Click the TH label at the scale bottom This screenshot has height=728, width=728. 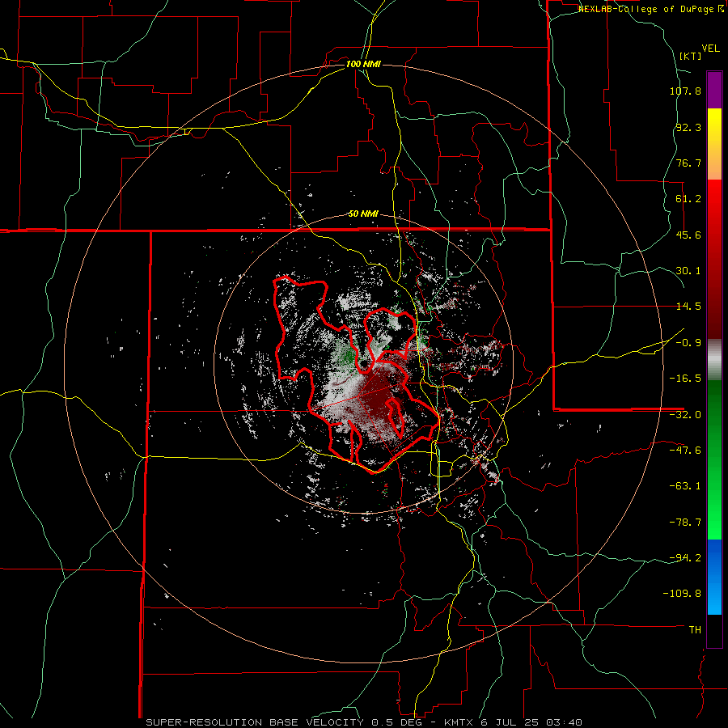[x=695, y=629]
